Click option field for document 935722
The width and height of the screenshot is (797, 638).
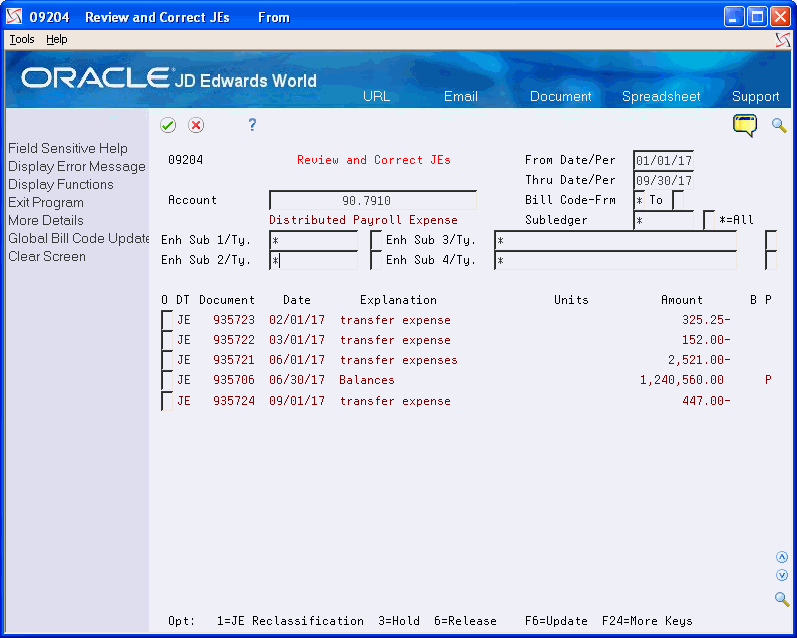167,340
